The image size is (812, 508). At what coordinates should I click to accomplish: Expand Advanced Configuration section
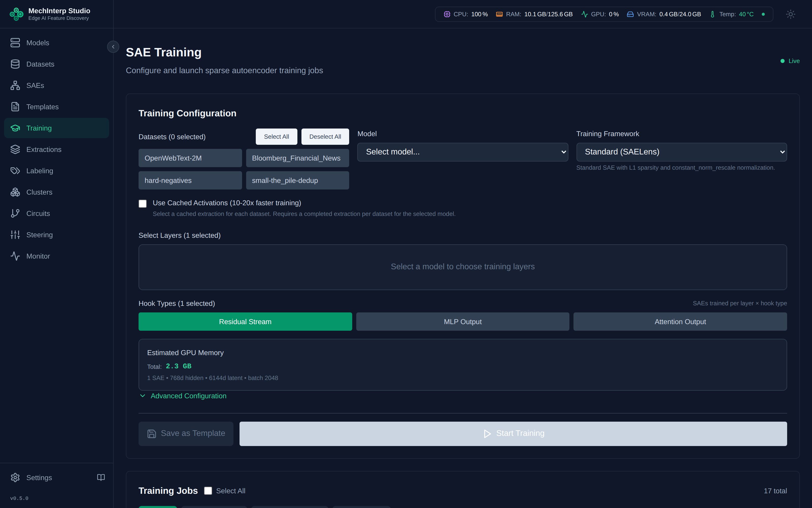tap(183, 396)
